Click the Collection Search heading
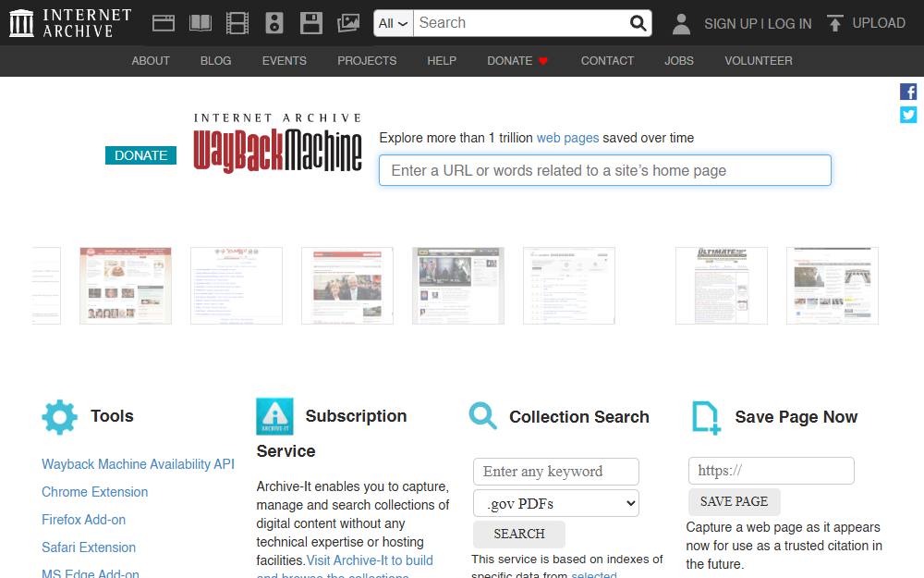 point(578,417)
